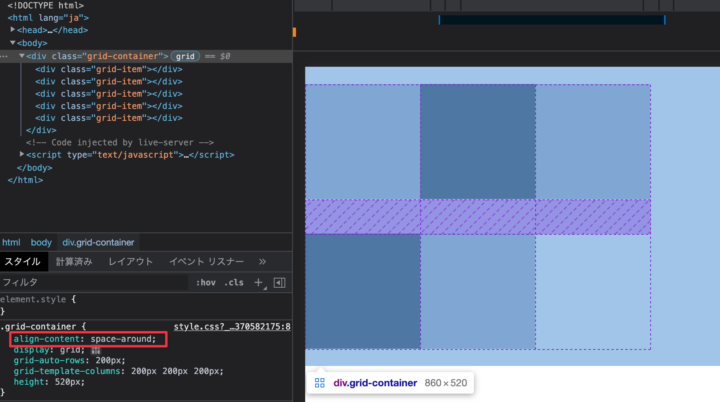The height and width of the screenshot is (402, 720).
Task: Select the html opening tag line
Action: [x=48, y=18]
